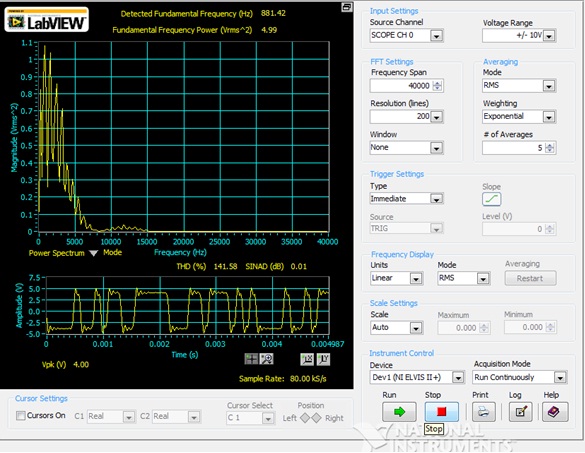Increment the number of Averages stepper
Image resolution: width=585 pixels, height=453 pixels.
pos(550,145)
